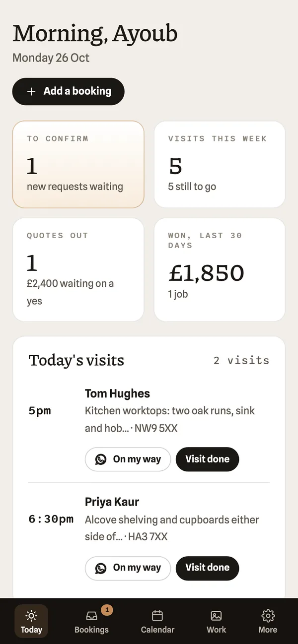The width and height of the screenshot is (298, 644).
Task: Open the To Confirm requests card
Action: tap(78, 164)
